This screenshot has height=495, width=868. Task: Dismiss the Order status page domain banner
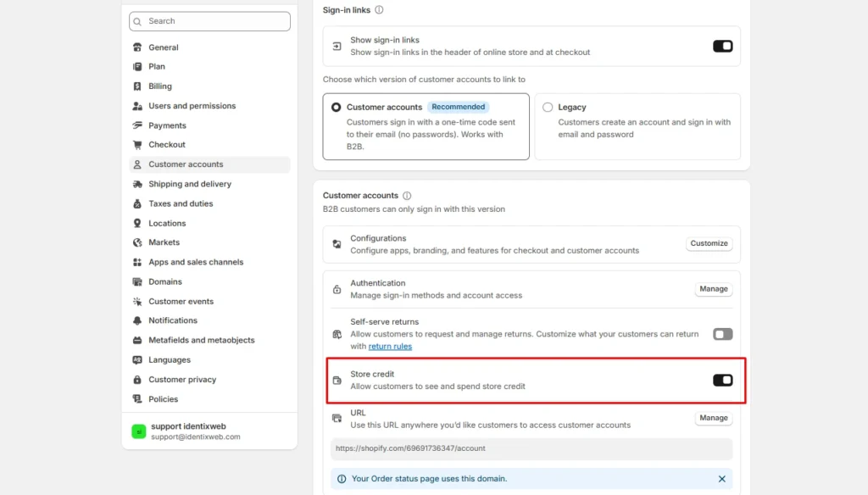point(722,478)
